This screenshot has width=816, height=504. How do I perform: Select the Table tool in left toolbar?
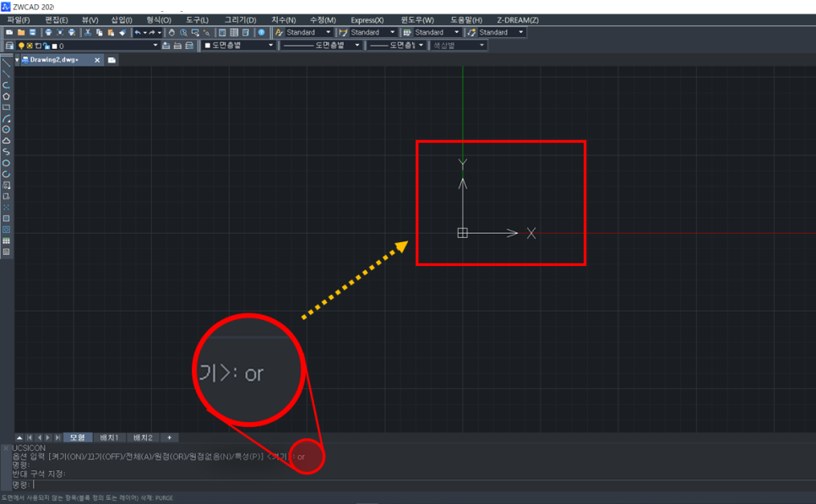pyautogui.click(x=6, y=241)
